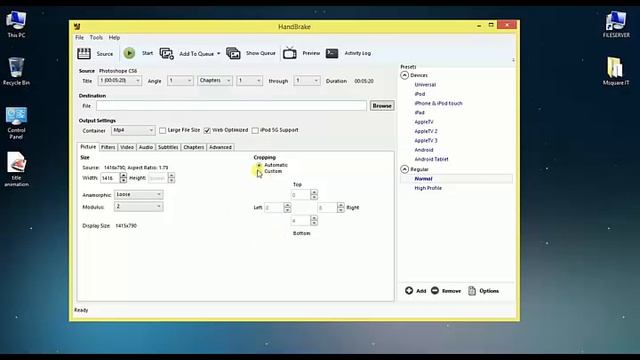Switch to the Advanced tab

coord(220,147)
